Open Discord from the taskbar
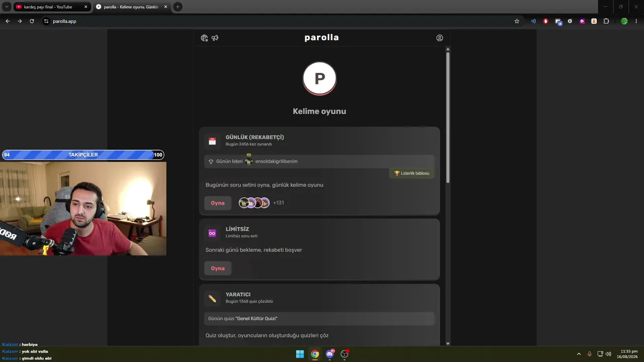 click(330, 354)
